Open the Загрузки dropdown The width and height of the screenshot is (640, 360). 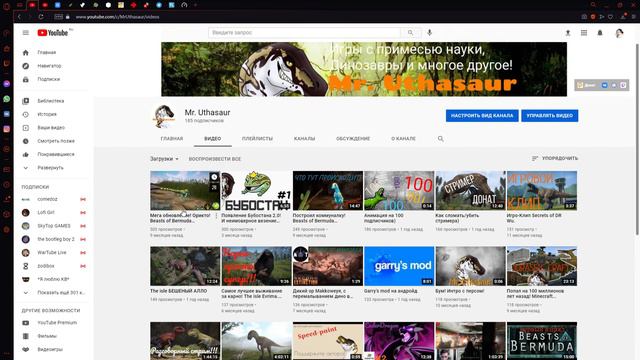(164, 159)
